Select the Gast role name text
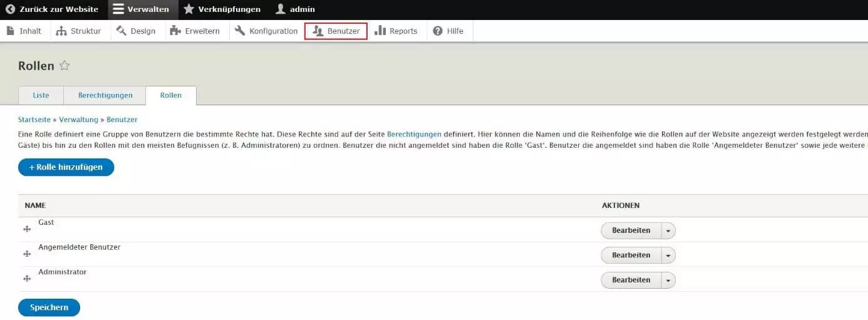868x320 pixels. pos(46,222)
